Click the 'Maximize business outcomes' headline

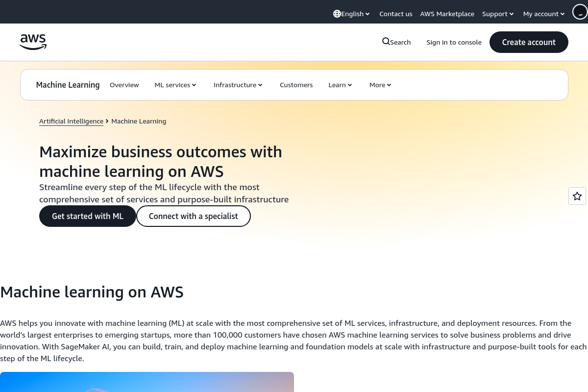[161, 161]
